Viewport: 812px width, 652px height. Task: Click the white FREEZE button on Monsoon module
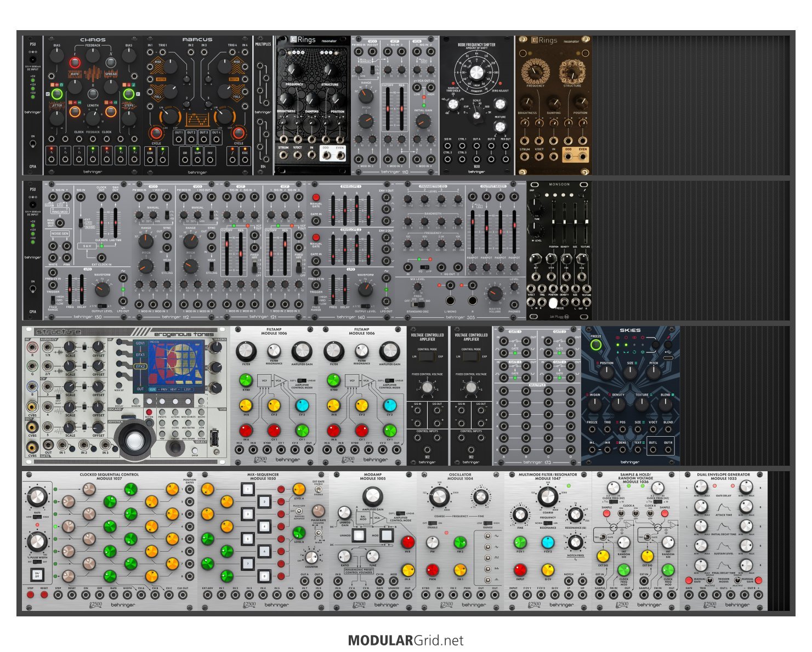click(553, 302)
